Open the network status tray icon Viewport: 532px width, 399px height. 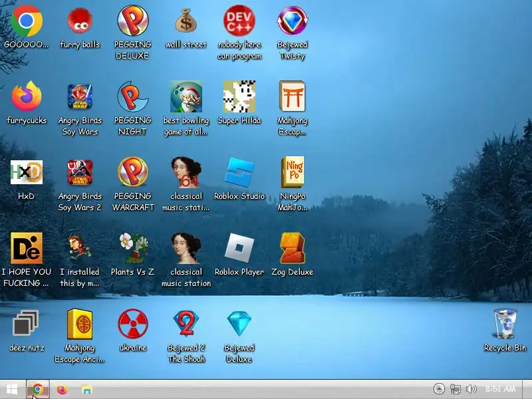[456, 389]
